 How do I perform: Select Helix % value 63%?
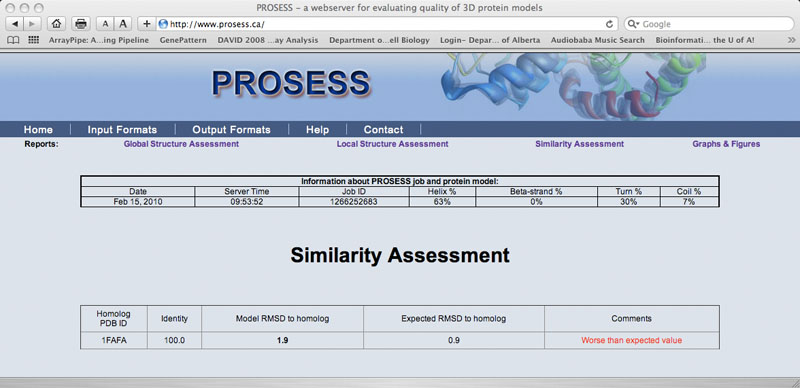click(x=442, y=202)
